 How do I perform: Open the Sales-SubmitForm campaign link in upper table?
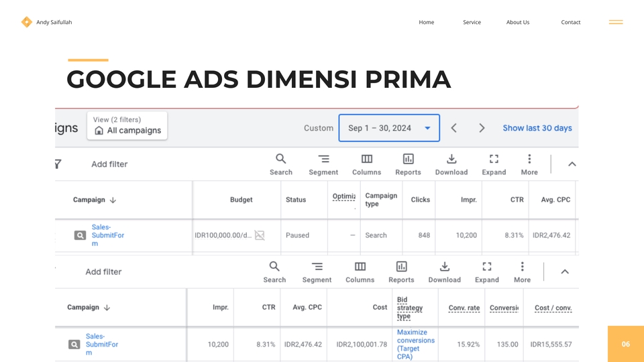(107, 235)
